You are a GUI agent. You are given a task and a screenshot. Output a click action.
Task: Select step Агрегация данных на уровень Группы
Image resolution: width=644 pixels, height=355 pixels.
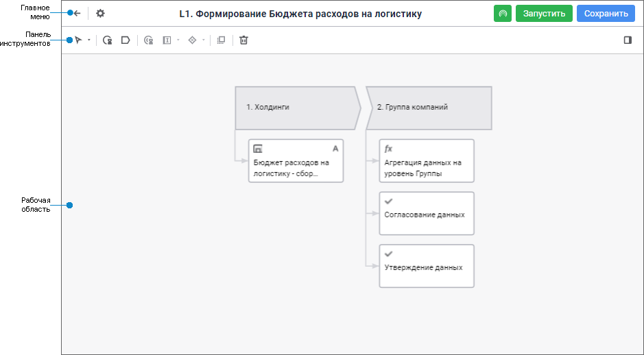click(427, 161)
